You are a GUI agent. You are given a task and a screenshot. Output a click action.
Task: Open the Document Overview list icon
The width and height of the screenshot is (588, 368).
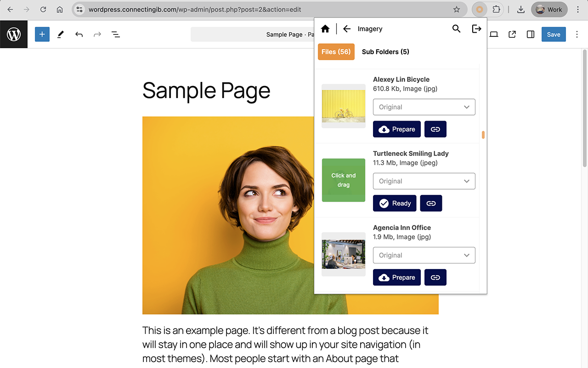pyautogui.click(x=116, y=34)
